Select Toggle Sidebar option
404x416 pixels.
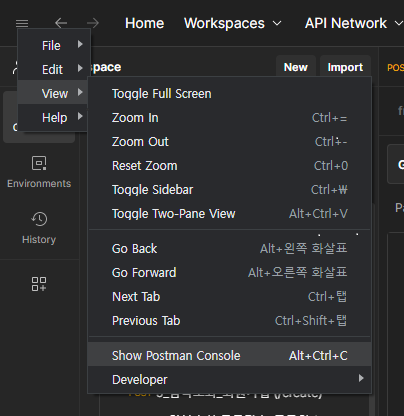(x=229, y=190)
